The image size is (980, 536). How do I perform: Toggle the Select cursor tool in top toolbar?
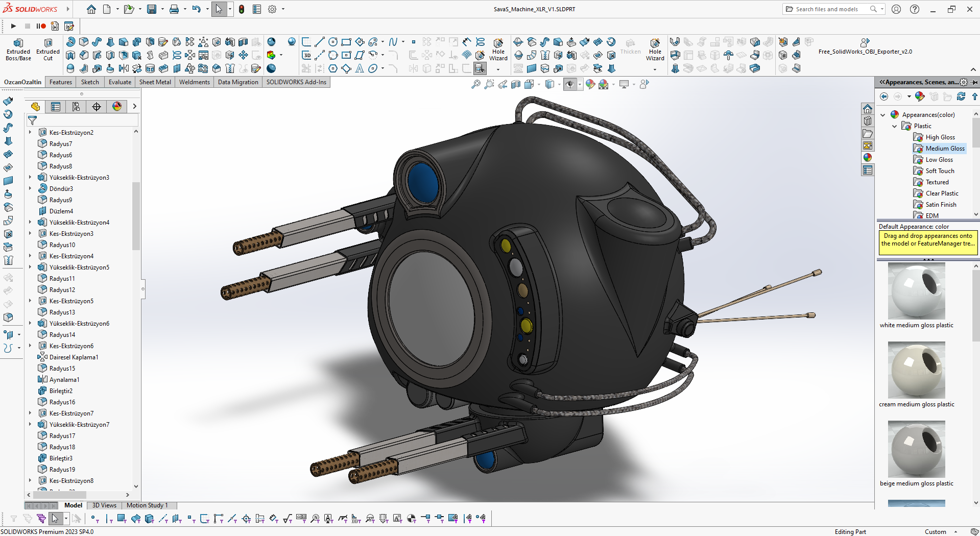pyautogui.click(x=219, y=9)
